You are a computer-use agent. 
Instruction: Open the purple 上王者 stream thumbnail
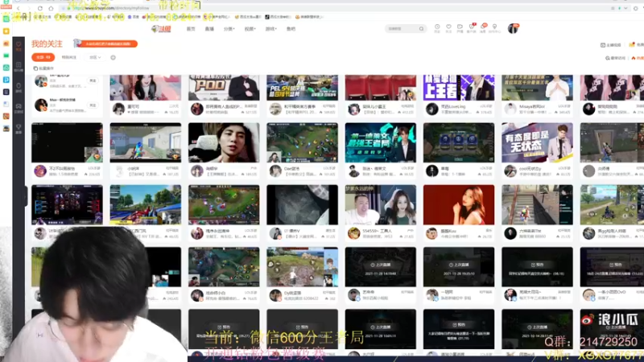(459, 88)
